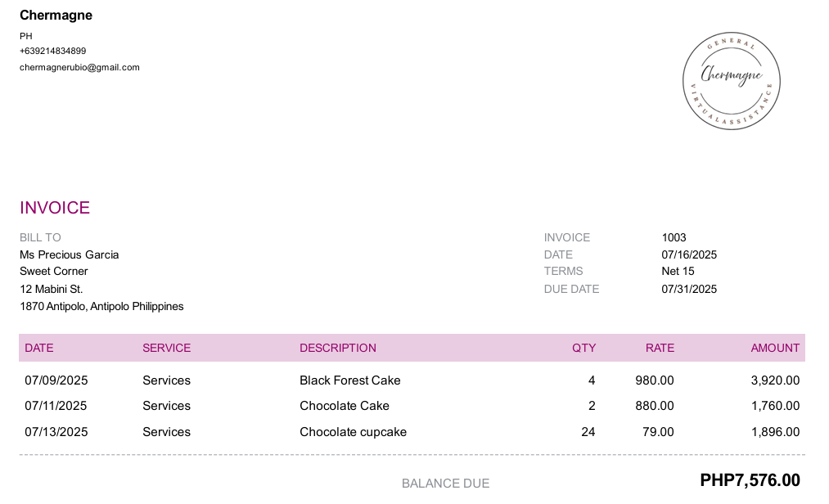829x504 pixels.
Task: Click the QTY column header
Action: (x=583, y=348)
